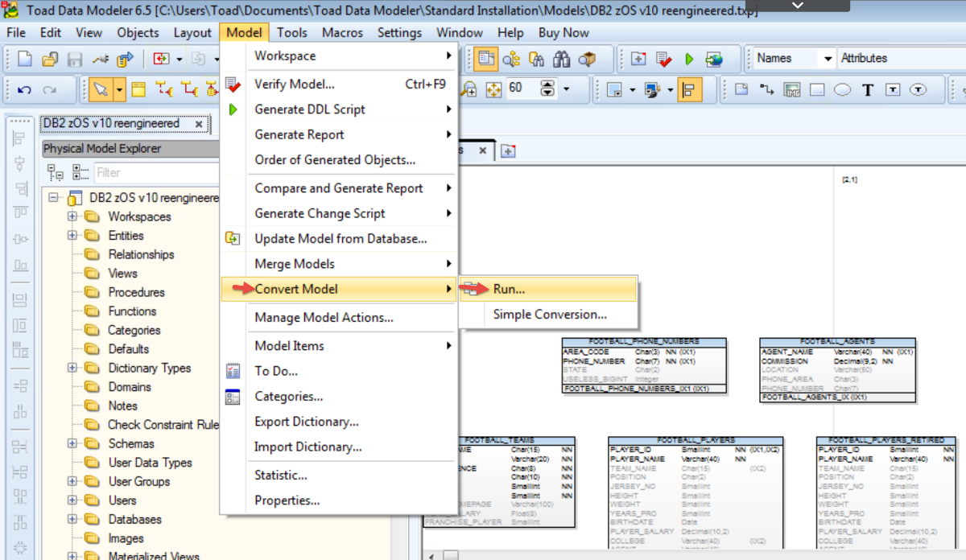966x560 pixels.
Task: Select the Procedures tree folder
Action: point(136,292)
